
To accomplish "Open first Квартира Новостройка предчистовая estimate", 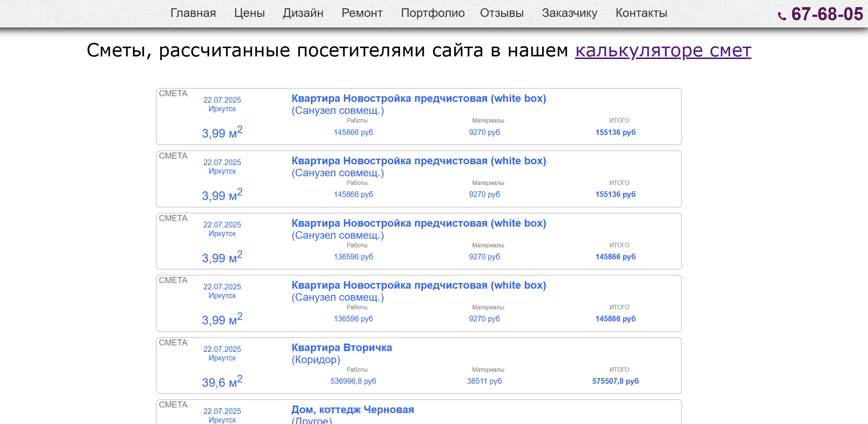I will [x=419, y=98].
